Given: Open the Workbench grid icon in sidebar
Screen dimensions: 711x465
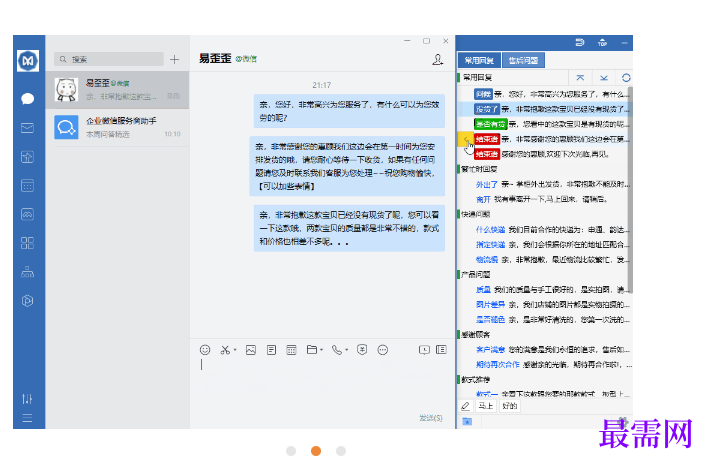Looking at the screenshot, I should click(x=27, y=243).
